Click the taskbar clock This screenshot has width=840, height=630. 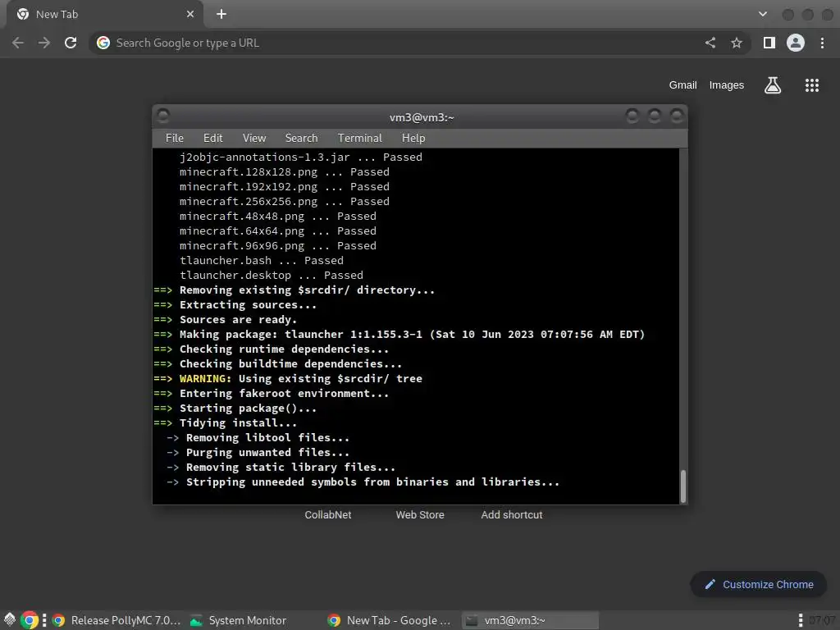click(x=822, y=620)
